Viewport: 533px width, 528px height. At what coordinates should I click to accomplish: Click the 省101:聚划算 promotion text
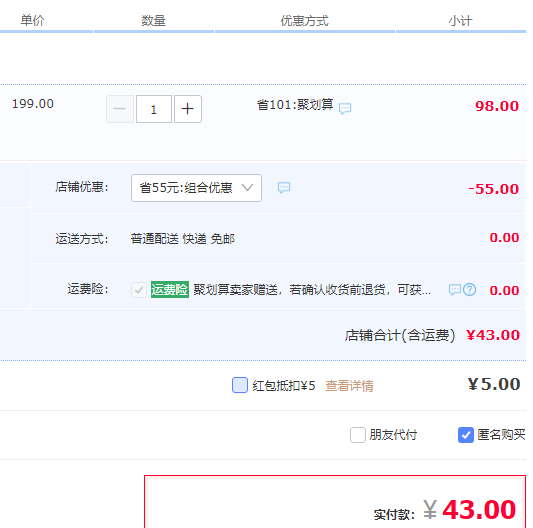point(295,104)
